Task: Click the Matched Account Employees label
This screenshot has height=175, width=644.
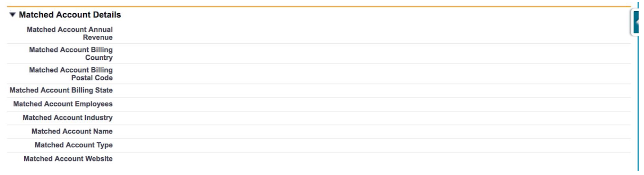Action: (x=63, y=104)
